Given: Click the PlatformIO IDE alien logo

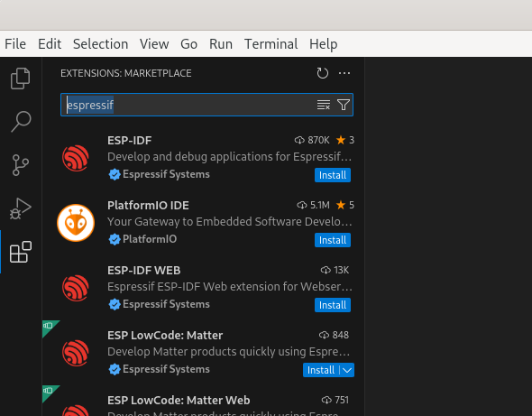Looking at the screenshot, I should [x=76, y=223].
